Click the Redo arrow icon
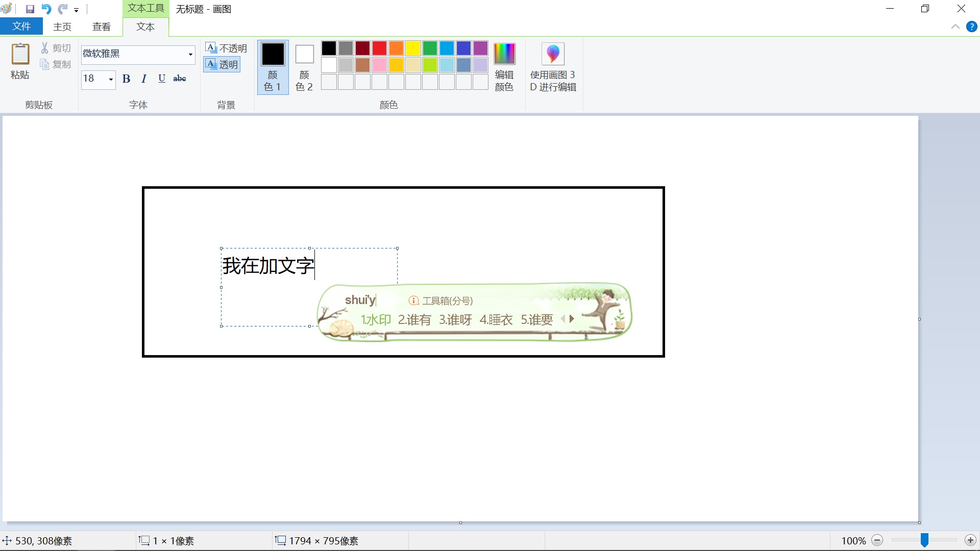980x551 pixels. pos(63,9)
